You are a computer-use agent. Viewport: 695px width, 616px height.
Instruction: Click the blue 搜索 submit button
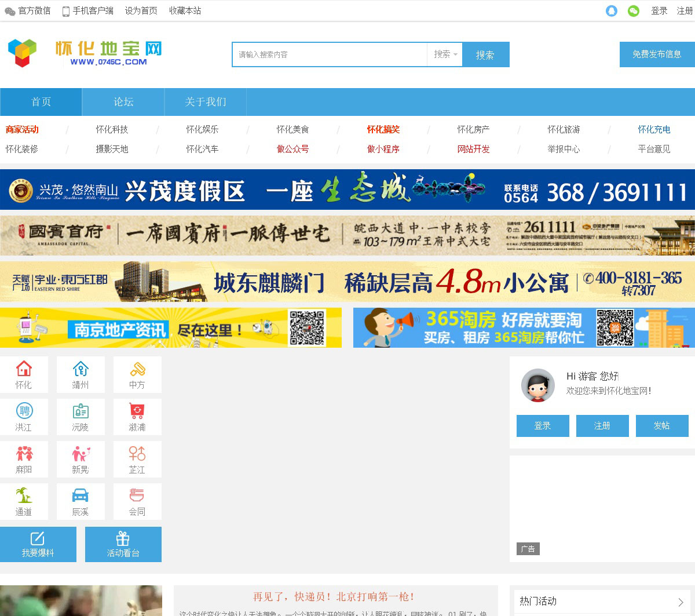click(x=485, y=54)
